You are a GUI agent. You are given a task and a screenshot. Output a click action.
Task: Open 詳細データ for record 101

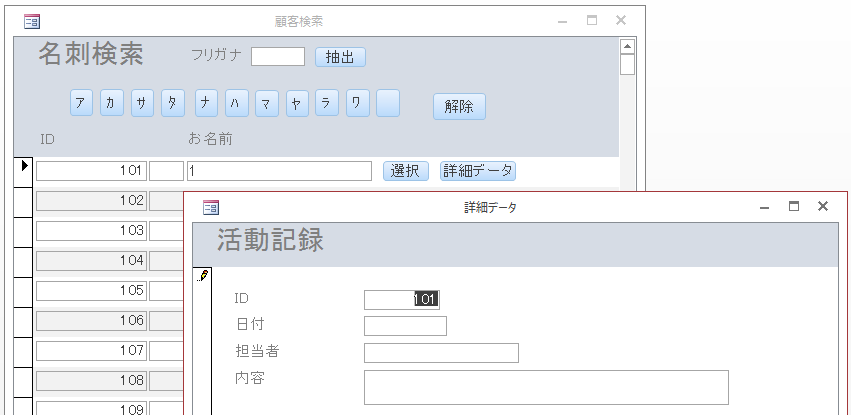pos(478,171)
